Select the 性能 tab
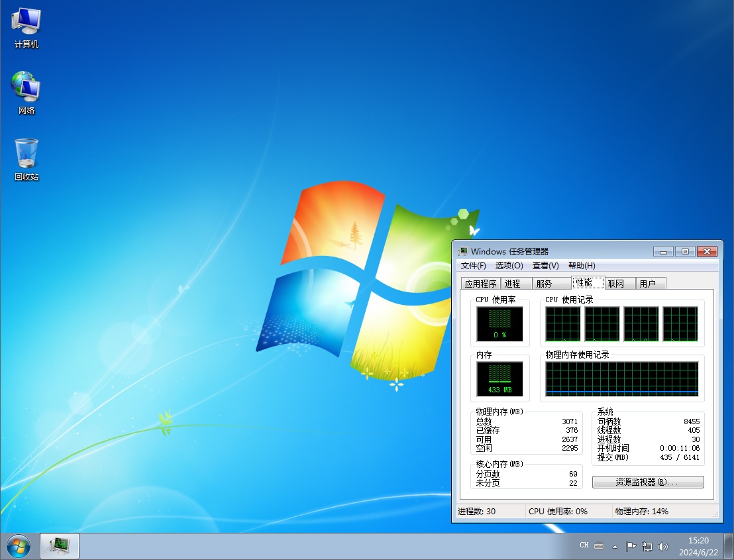The image size is (734, 560). point(588,282)
